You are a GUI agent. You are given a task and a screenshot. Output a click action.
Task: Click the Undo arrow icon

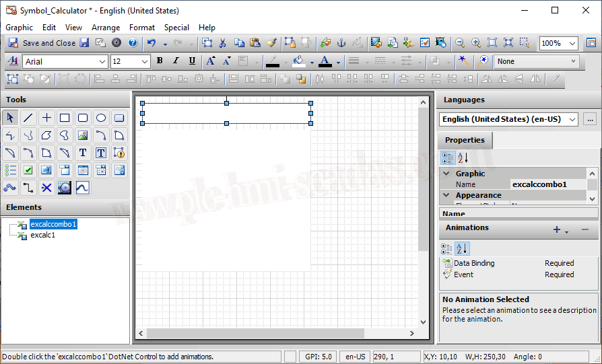tap(151, 43)
